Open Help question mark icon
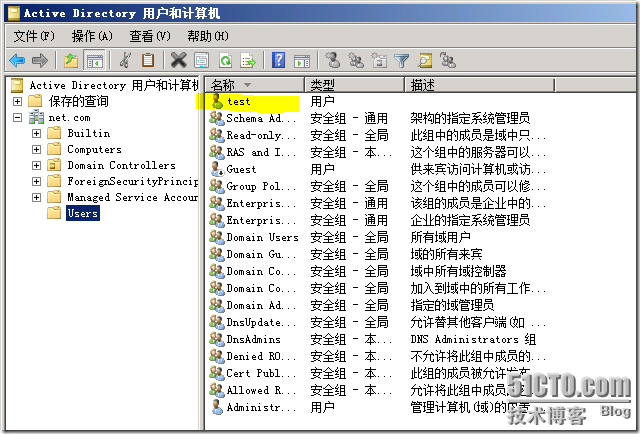Viewport: 640px width, 434px height. click(278, 60)
